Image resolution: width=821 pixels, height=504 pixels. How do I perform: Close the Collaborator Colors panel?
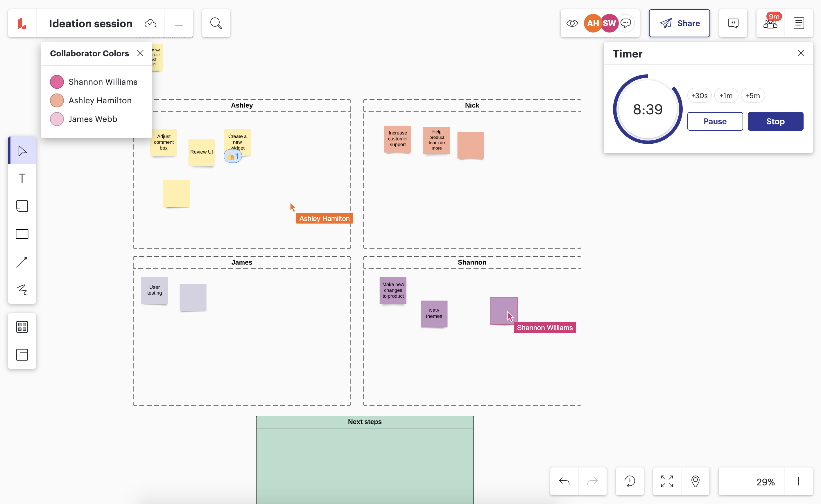140,53
